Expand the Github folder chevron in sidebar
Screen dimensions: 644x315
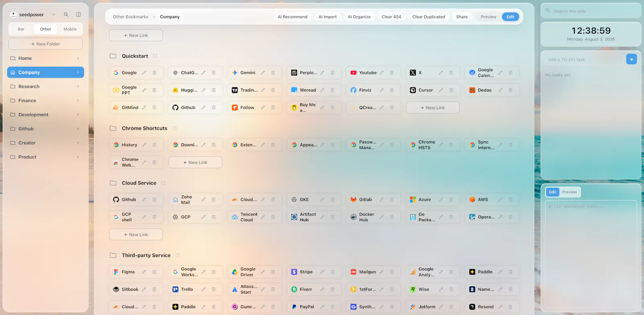pyautogui.click(x=78, y=129)
